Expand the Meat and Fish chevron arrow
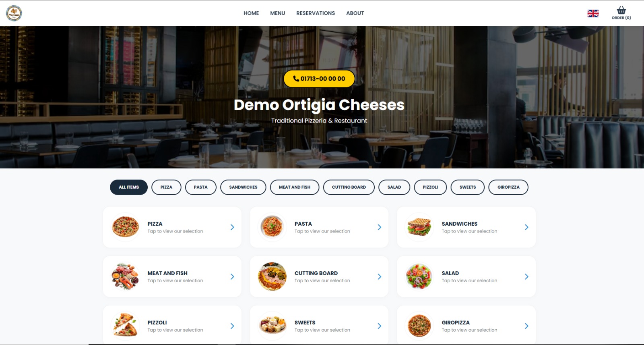The image size is (644, 345). pyautogui.click(x=232, y=276)
